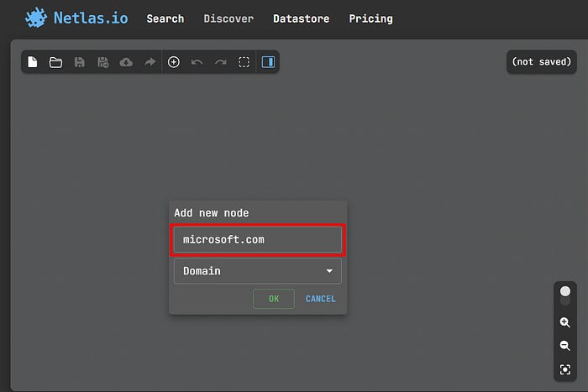Focus the microsoft.com node input field
The width and height of the screenshot is (588, 392).
[258, 239]
